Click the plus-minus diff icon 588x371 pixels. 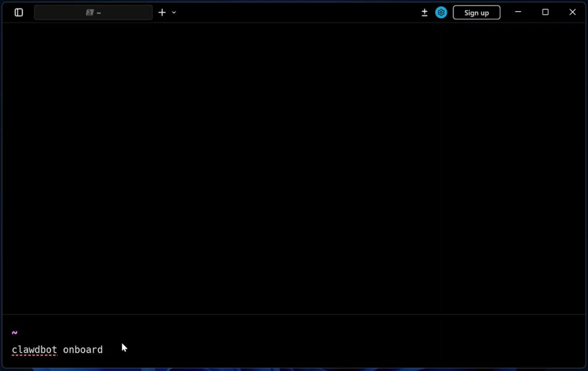424,13
